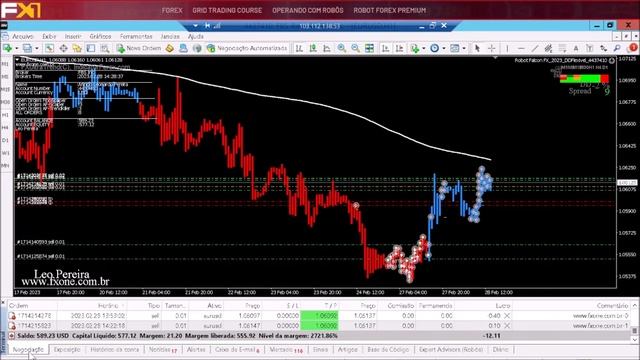Click the Novo Ordem button
This screenshot has width=640, height=360.
click(139, 49)
